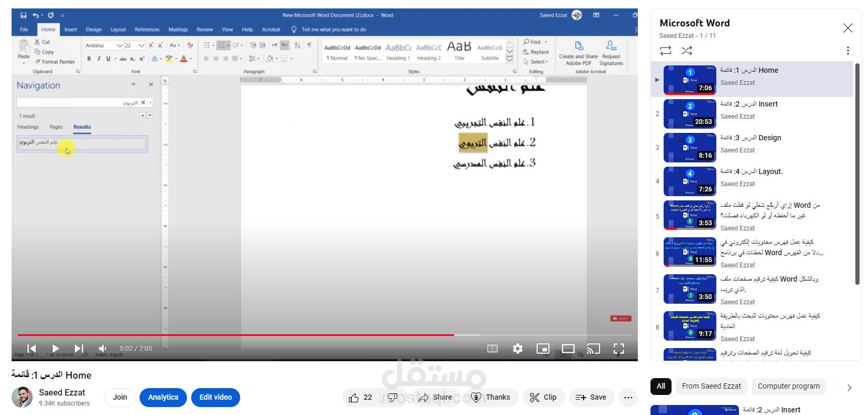This screenshot has height=415, width=868.
Task: Toggle closed captions CC
Action: coord(492,349)
